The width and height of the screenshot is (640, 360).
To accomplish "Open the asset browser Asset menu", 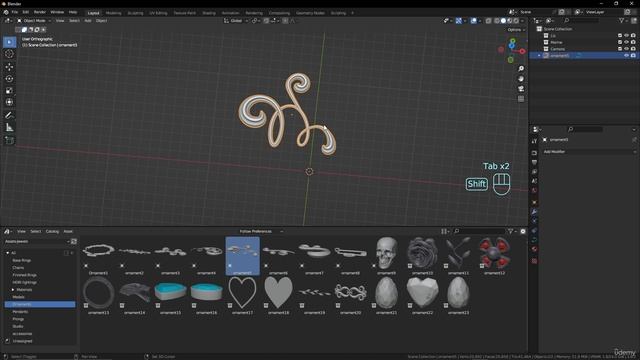I will click(x=68, y=231).
